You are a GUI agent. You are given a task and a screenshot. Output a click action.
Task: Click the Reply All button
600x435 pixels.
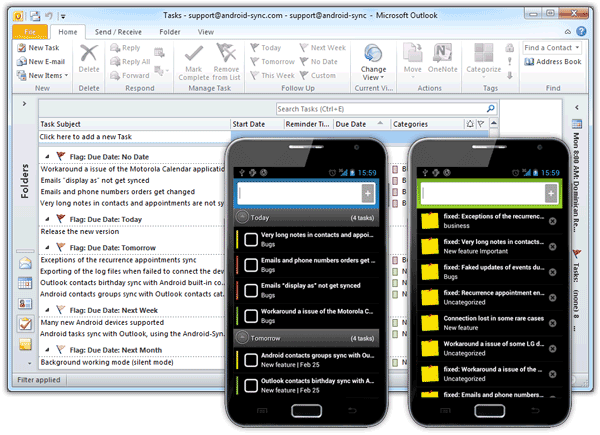point(130,62)
